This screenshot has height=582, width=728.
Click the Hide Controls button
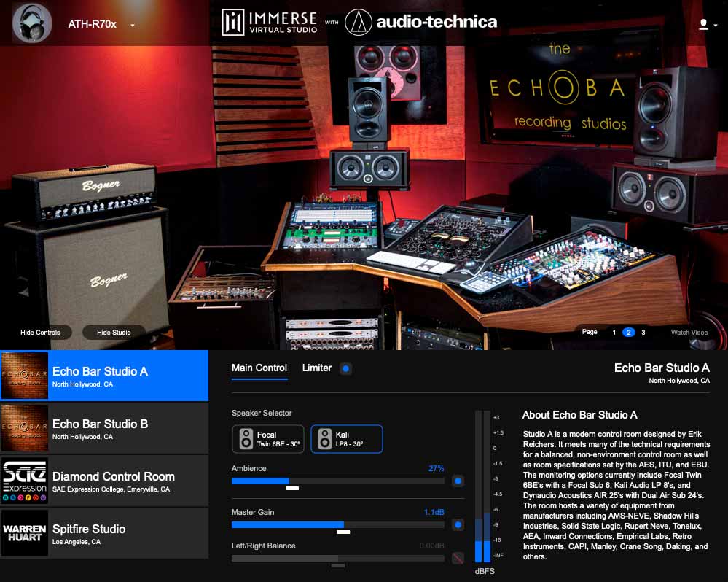pos(40,332)
